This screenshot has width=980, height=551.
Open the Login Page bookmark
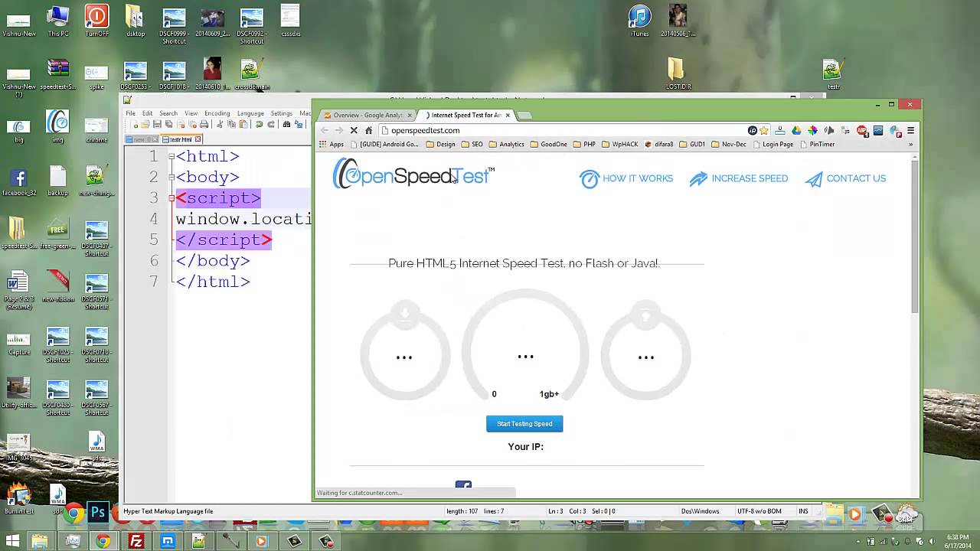(x=773, y=145)
